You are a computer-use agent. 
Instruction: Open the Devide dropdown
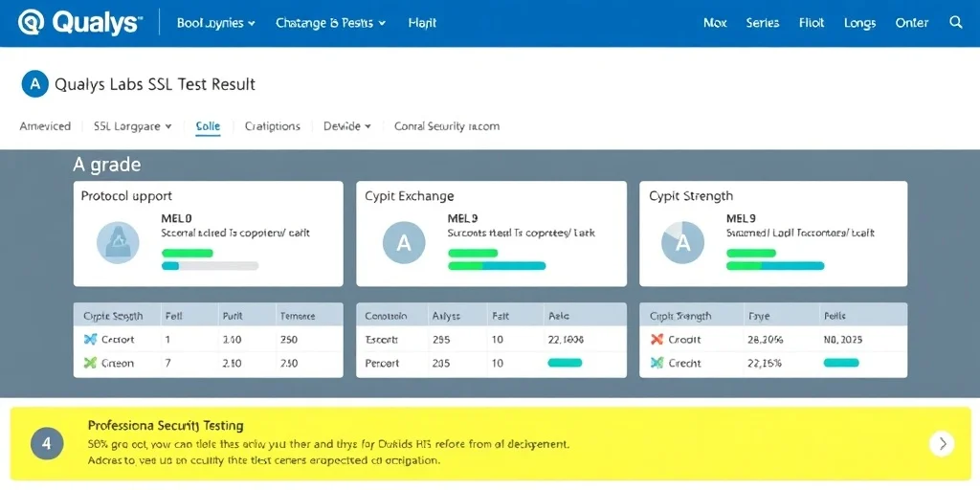tap(347, 126)
